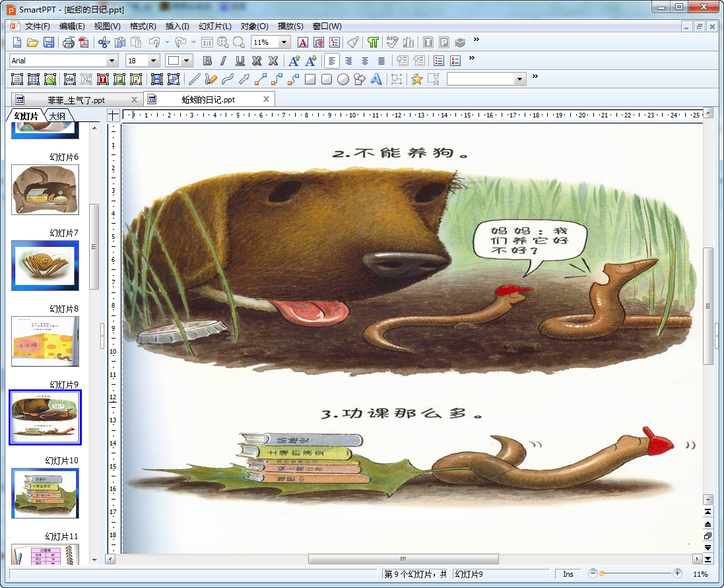Close the 蚯蚓的日记.ppt tab
The image size is (724, 588).
[x=266, y=99]
